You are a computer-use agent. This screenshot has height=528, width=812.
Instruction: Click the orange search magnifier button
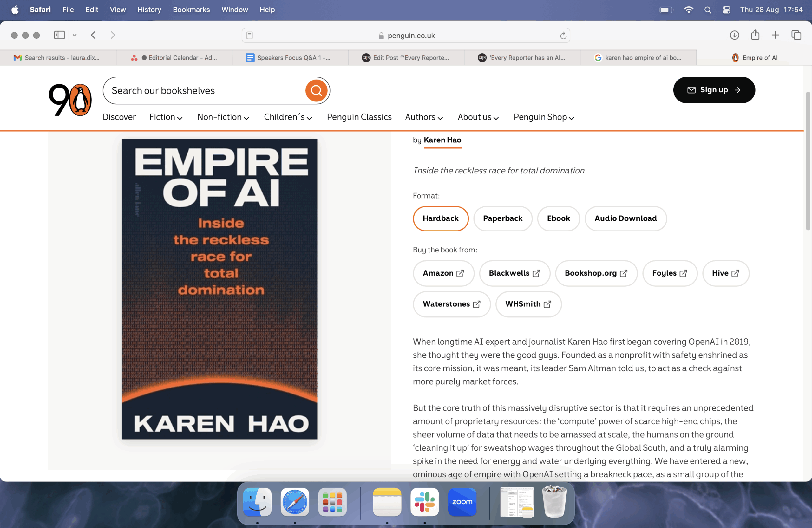(x=316, y=90)
